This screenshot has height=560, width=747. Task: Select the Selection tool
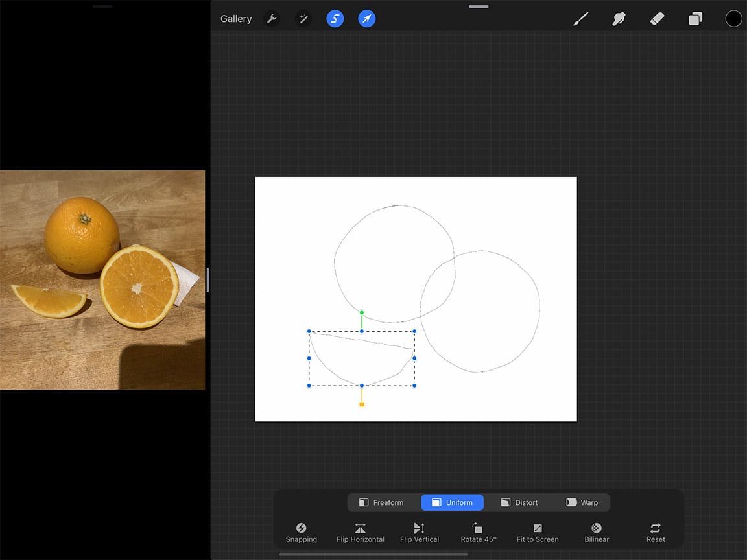(x=335, y=18)
